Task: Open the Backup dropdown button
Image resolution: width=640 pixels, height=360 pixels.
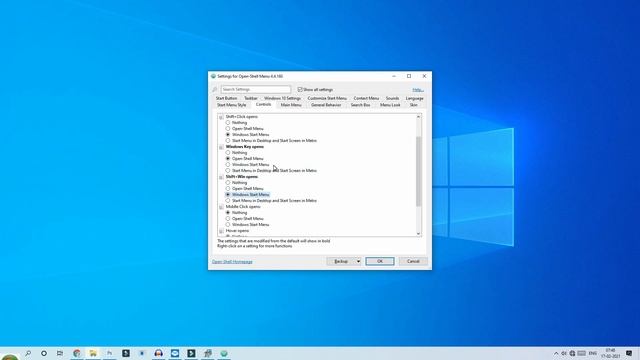Action: 344,261
